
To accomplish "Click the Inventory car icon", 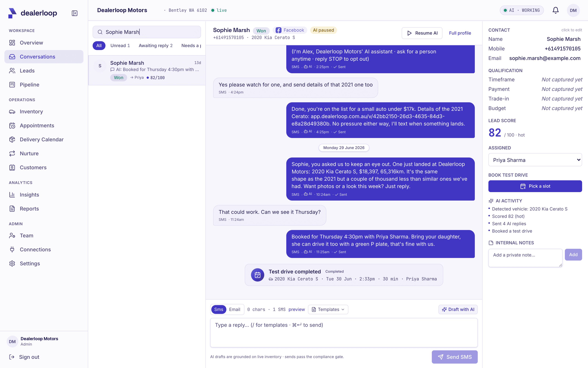I will (x=12, y=112).
